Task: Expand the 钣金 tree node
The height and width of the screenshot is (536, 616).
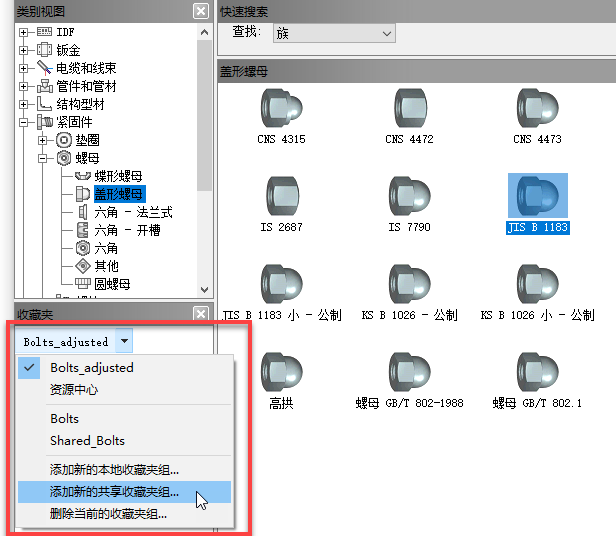Action: click(24, 50)
